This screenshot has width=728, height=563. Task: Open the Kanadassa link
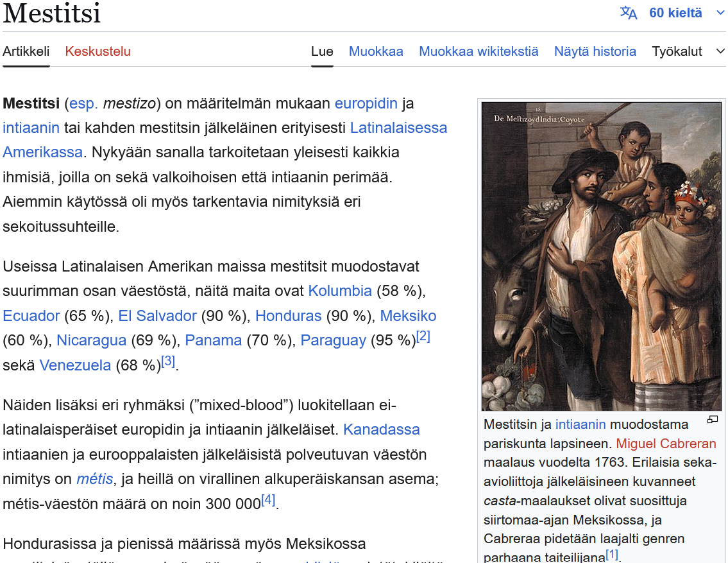(382, 429)
